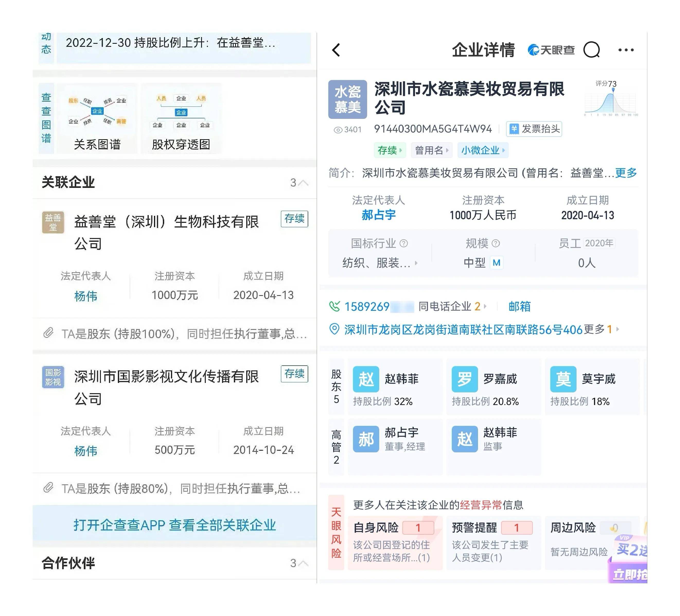Tap the 评分73 score chart
The width and height of the screenshot is (680, 616).
(x=611, y=98)
